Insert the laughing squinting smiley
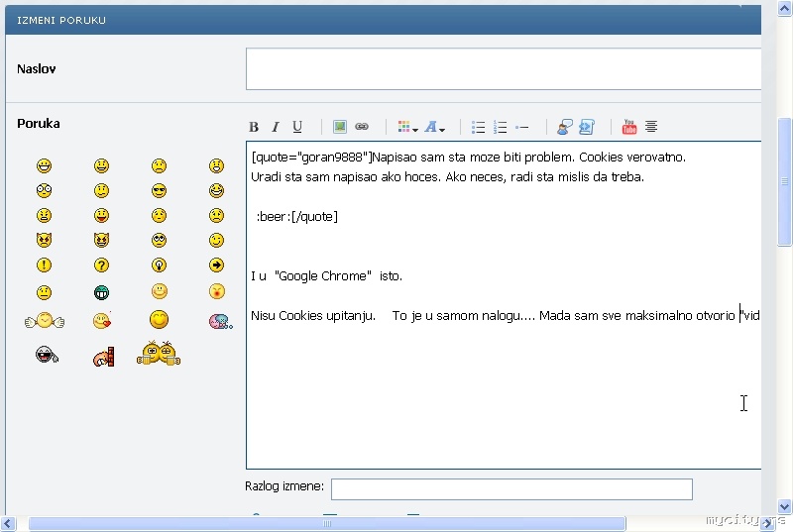This screenshot has width=793, height=532. point(216,190)
